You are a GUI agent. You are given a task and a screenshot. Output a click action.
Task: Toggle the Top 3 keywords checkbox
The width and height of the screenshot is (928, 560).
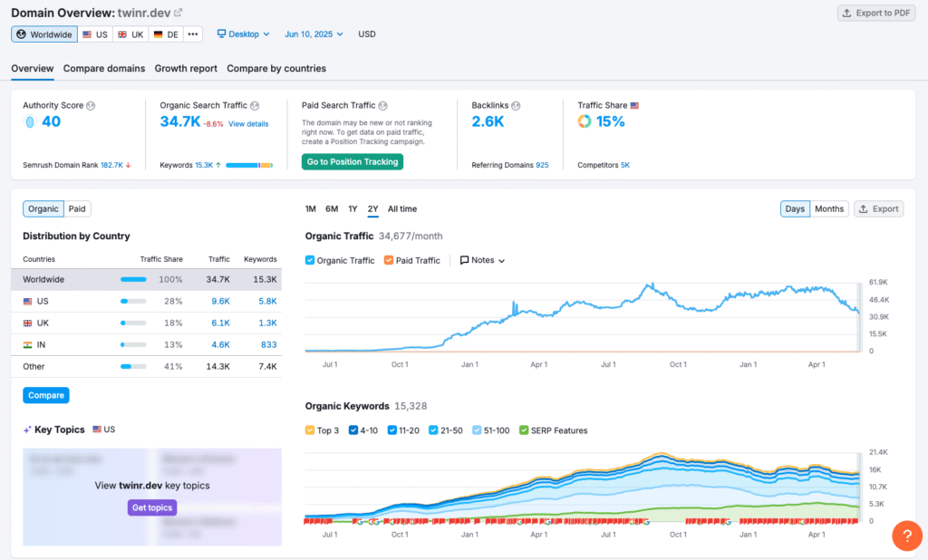[310, 430]
